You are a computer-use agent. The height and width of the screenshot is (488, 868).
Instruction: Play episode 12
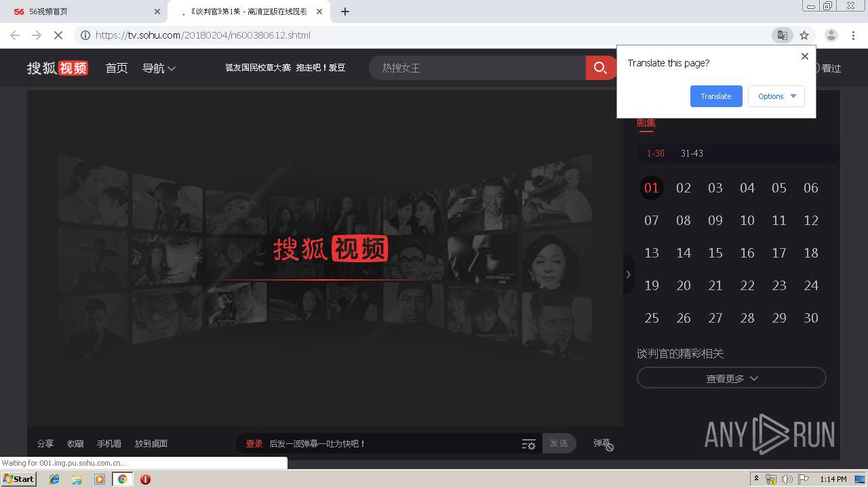(x=811, y=220)
